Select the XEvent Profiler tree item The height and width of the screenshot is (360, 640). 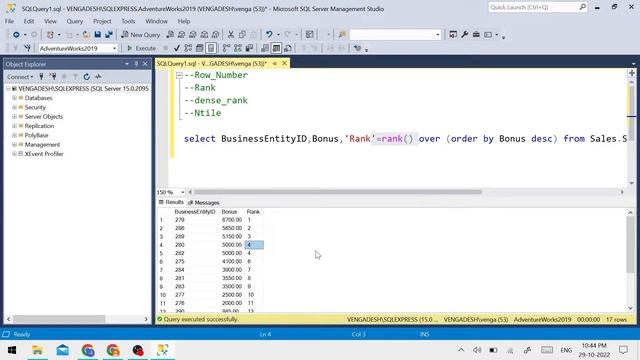coord(44,154)
